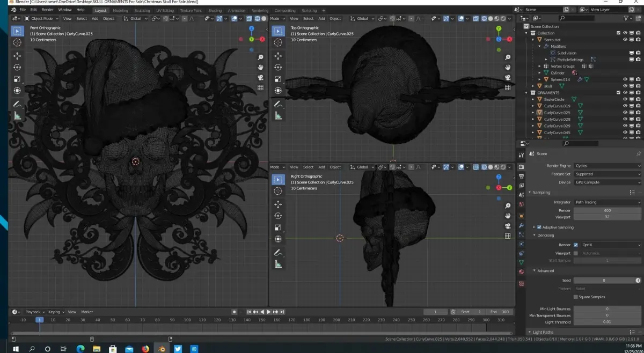Select the Cursor tool in Front Orthographic viewport
Image resolution: width=644 pixels, height=353 pixels.
pos(17,42)
